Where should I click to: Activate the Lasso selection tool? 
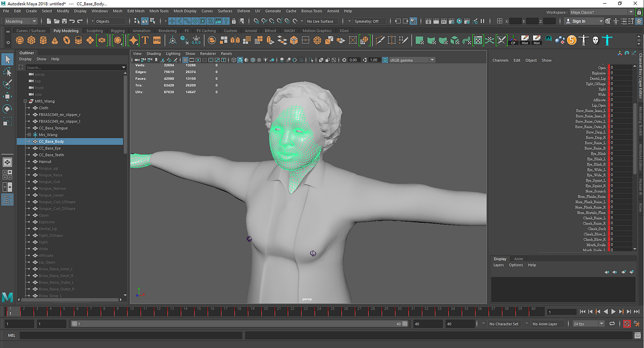(7, 73)
